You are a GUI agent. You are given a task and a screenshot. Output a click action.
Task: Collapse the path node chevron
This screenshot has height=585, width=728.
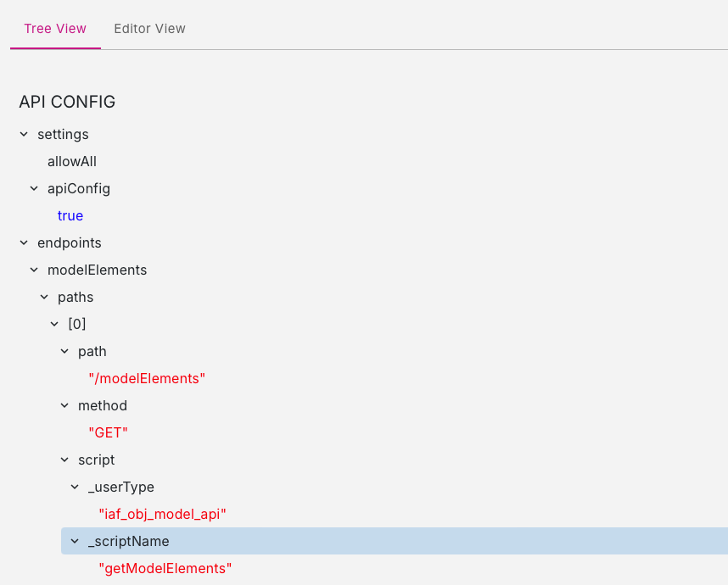pos(64,351)
